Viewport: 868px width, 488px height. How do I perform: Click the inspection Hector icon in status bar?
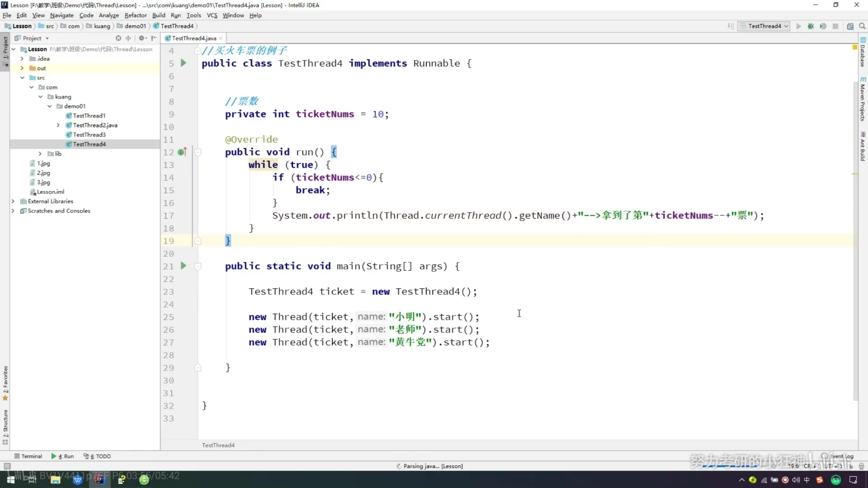click(x=861, y=466)
